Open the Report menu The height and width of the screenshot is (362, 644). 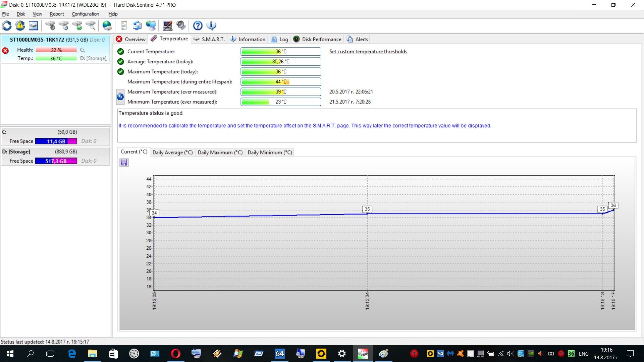point(57,14)
